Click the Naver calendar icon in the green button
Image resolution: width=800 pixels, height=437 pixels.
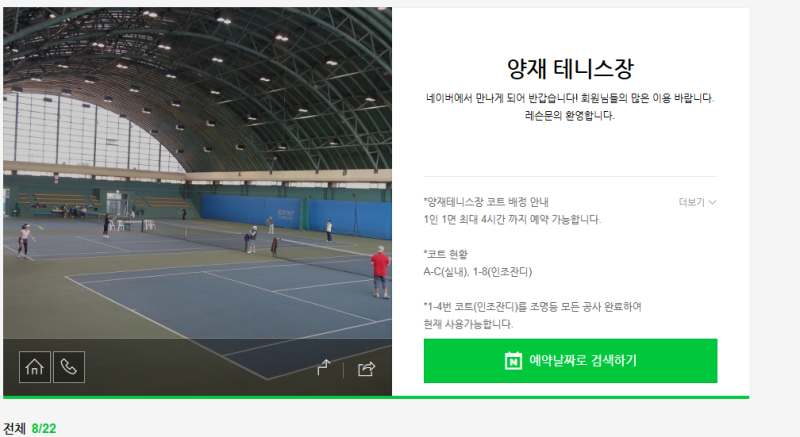pyautogui.click(x=513, y=361)
